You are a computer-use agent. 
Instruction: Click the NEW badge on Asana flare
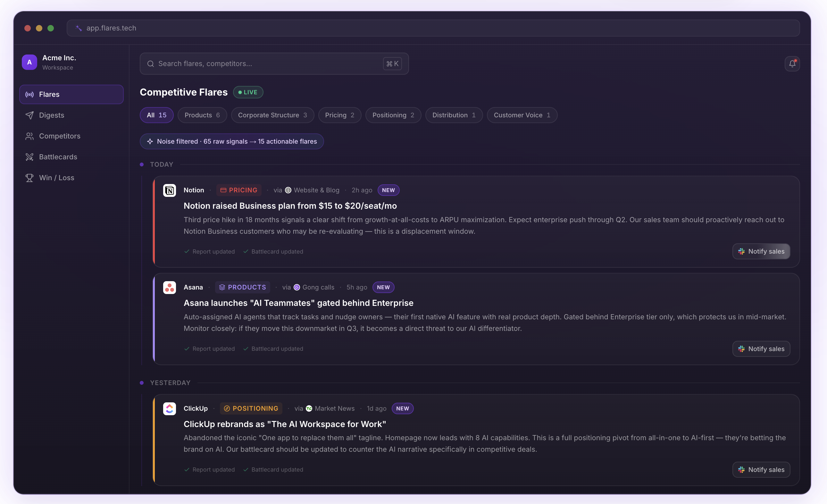383,287
